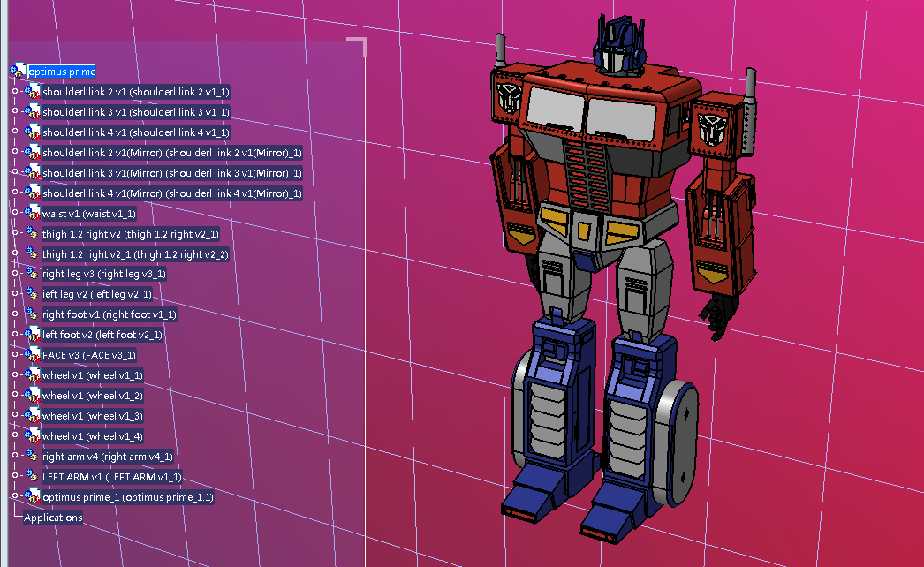Select 'shoulderl link 3 v1(Mirror)' tree label
The height and width of the screenshot is (567, 924).
pyautogui.click(x=172, y=173)
